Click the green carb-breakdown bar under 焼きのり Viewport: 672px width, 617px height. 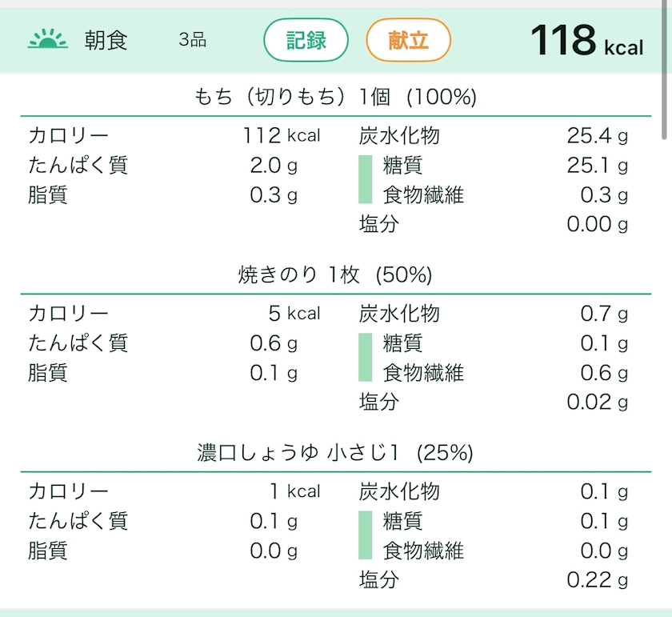pyautogui.click(x=366, y=357)
